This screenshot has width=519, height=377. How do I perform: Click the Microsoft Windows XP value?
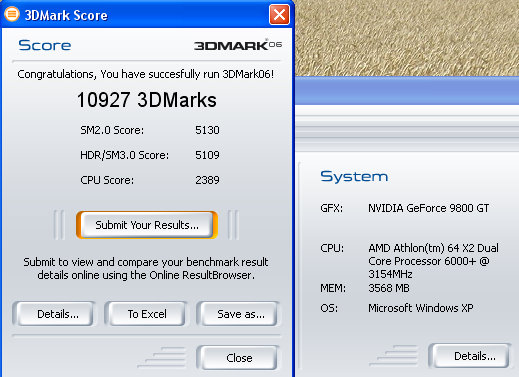tap(421, 308)
